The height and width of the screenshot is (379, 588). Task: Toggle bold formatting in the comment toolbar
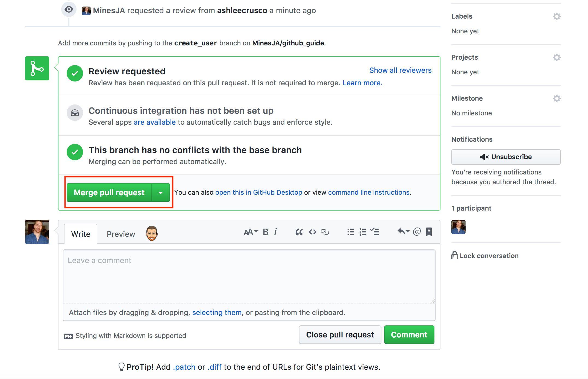coord(265,232)
